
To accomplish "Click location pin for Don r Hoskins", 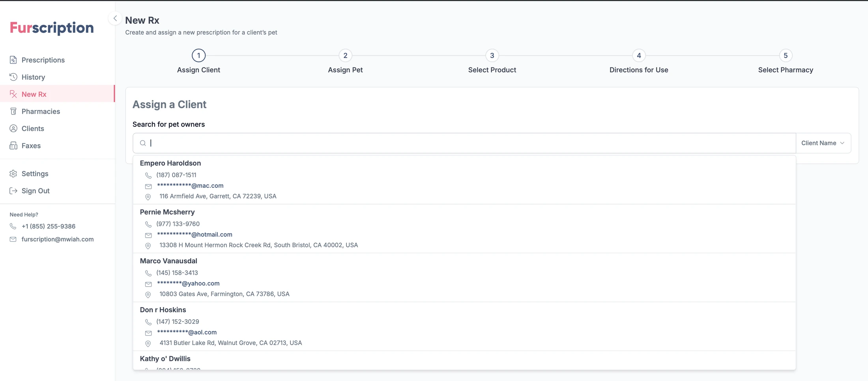I will tap(148, 344).
